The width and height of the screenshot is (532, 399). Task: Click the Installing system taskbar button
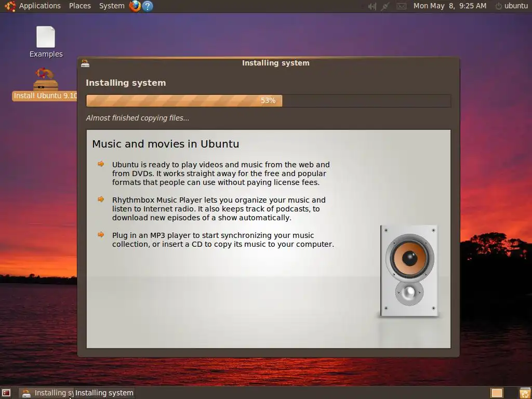coord(46,393)
